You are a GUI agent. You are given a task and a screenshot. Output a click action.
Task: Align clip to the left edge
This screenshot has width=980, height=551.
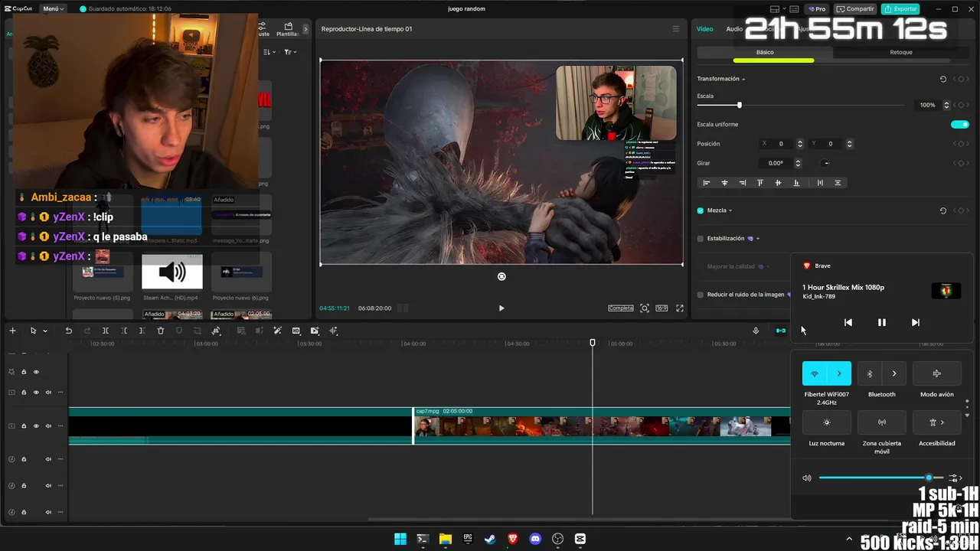click(706, 183)
